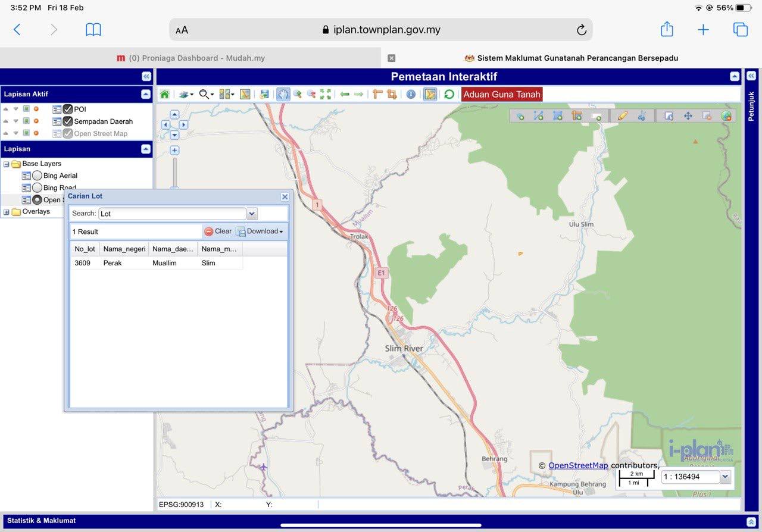Image resolution: width=762 pixels, height=532 pixels.
Task: Click the blue info identify tool
Action: click(x=411, y=95)
